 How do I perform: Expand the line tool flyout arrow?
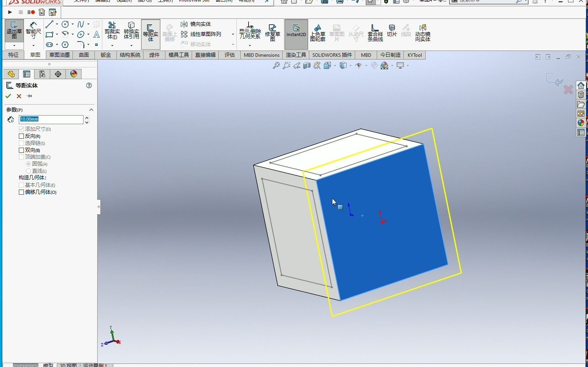[57, 24]
